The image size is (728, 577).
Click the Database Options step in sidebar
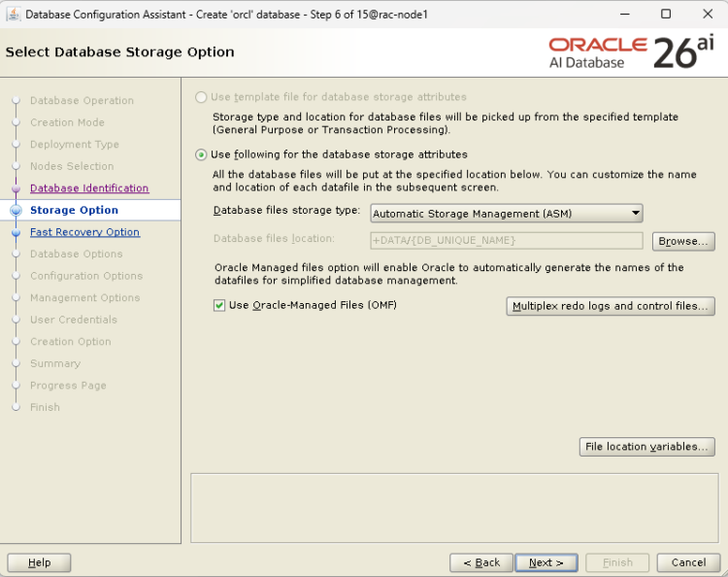coord(77,254)
